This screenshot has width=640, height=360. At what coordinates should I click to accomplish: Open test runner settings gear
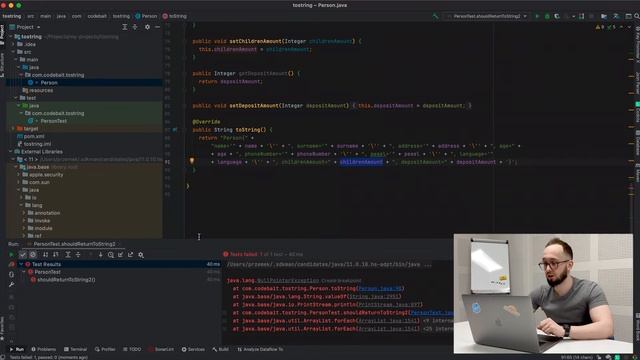pyautogui.click(x=141, y=255)
